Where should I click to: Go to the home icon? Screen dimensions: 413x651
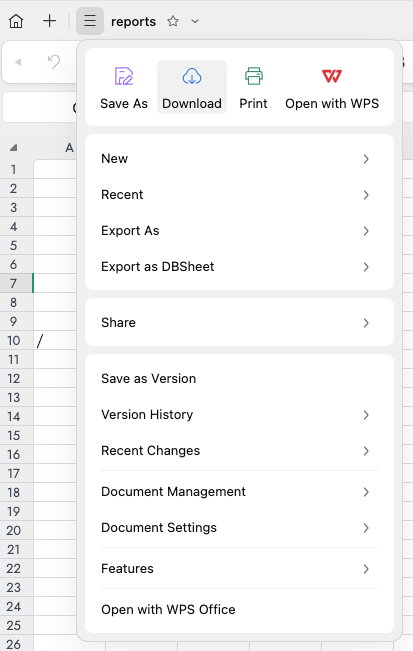(x=16, y=21)
